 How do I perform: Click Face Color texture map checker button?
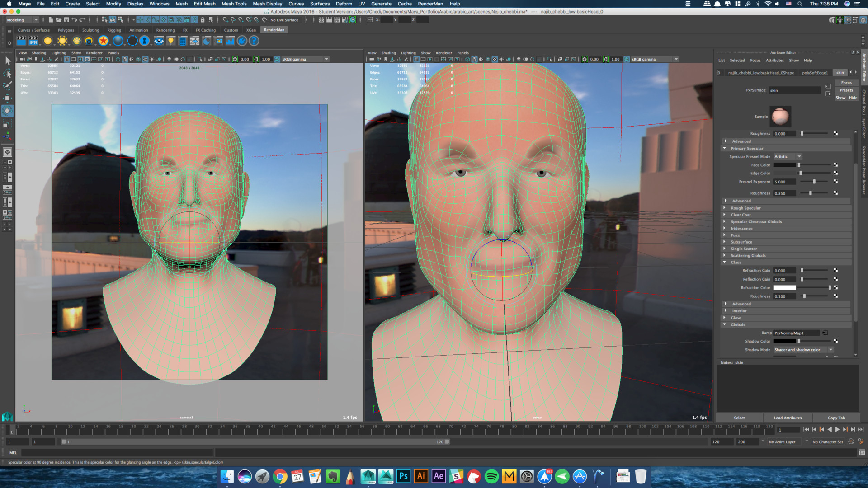point(835,165)
